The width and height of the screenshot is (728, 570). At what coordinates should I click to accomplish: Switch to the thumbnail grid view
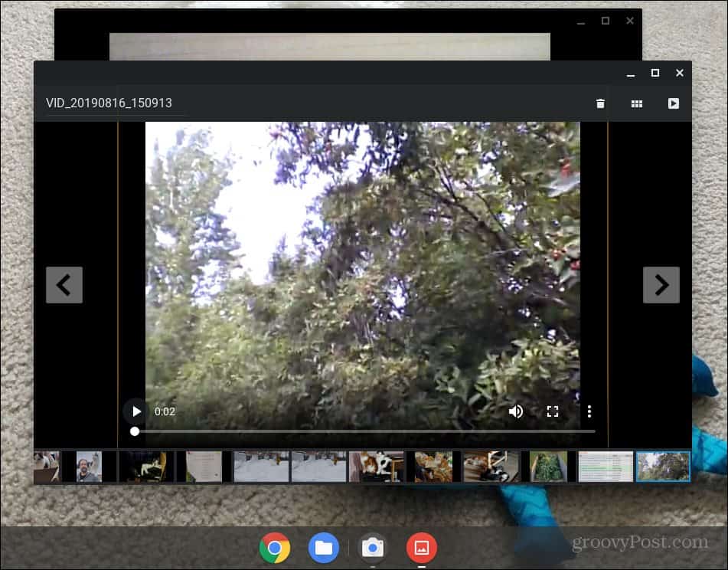tap(637, 103)
